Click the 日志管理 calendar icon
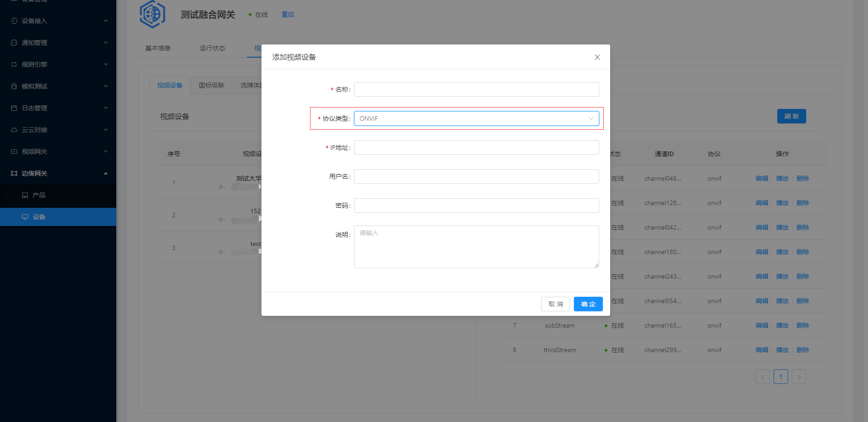The image size is (868, 422). point(14,108)
